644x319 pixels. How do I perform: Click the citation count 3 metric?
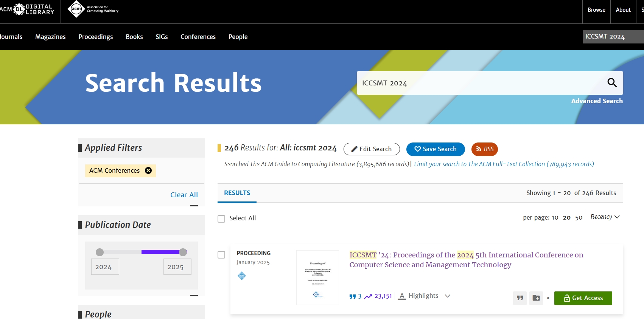click(355, 296)
